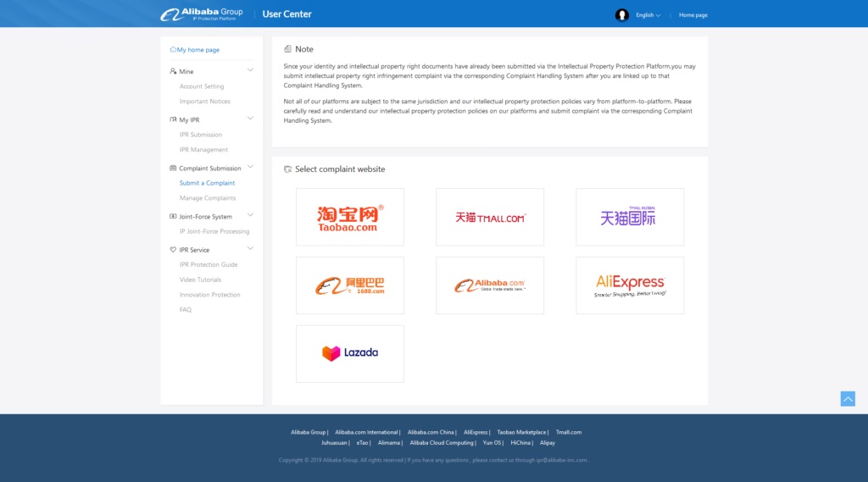Collapse the My IPR section

point(250,119)
